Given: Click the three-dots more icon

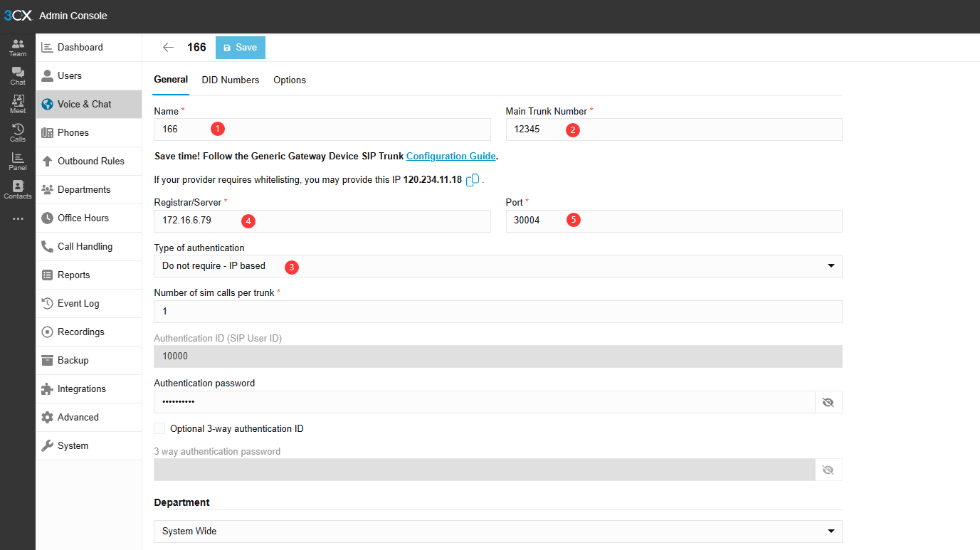Looking at the screenshot, I should (18, 218).
